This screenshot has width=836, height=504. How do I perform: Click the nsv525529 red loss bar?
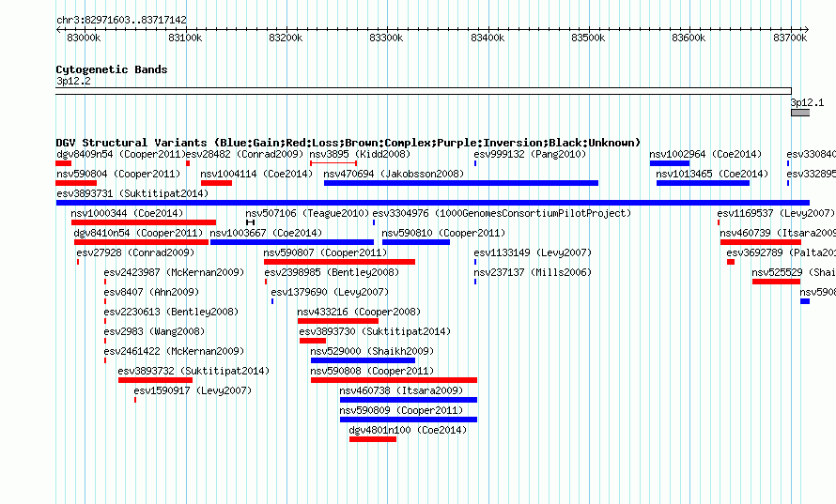(x=776, y=282)
